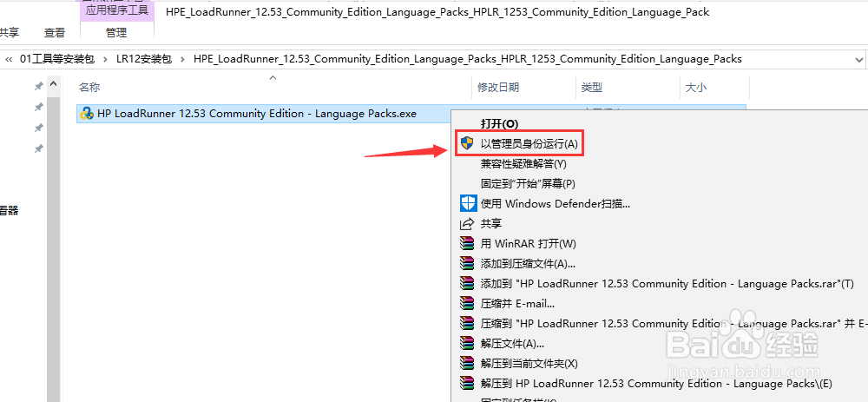
Task: Choose 解压到当前文件夹(X)
Action: click(529, 363)
